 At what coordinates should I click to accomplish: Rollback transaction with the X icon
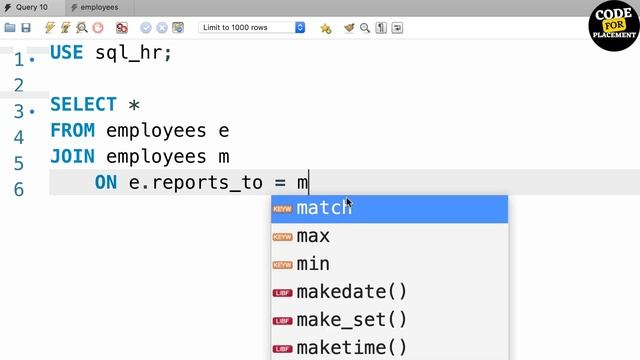pos(162,28)
